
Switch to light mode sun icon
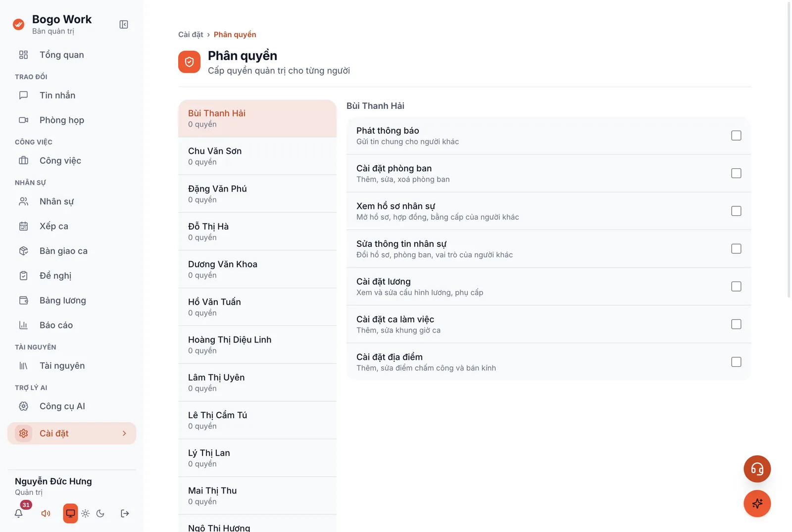[86, 513]
